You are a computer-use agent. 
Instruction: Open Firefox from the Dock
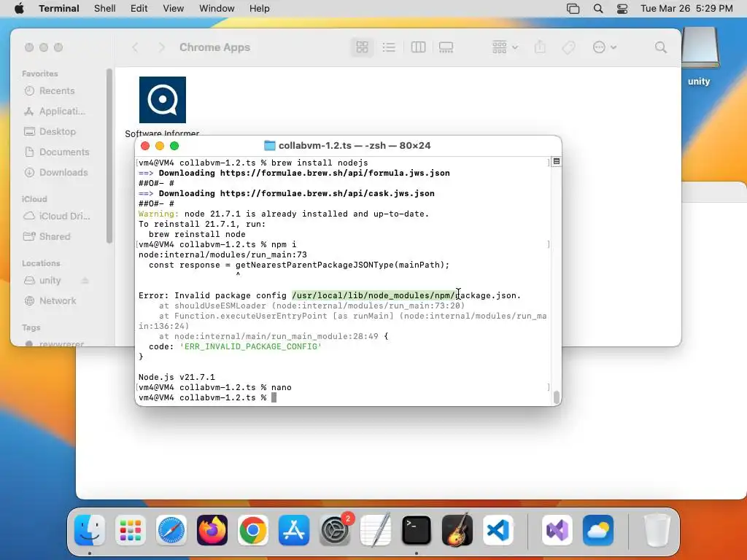pos(212,530)
